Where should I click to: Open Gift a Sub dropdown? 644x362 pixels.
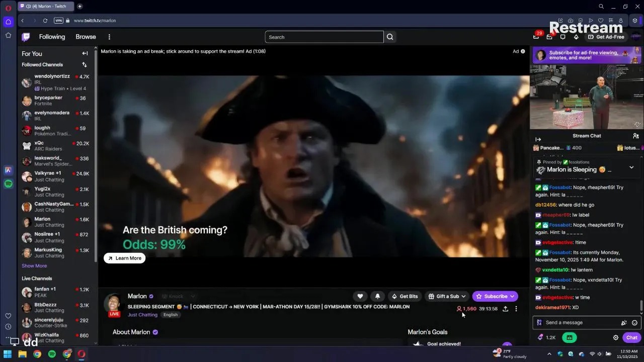coord(447,296)
